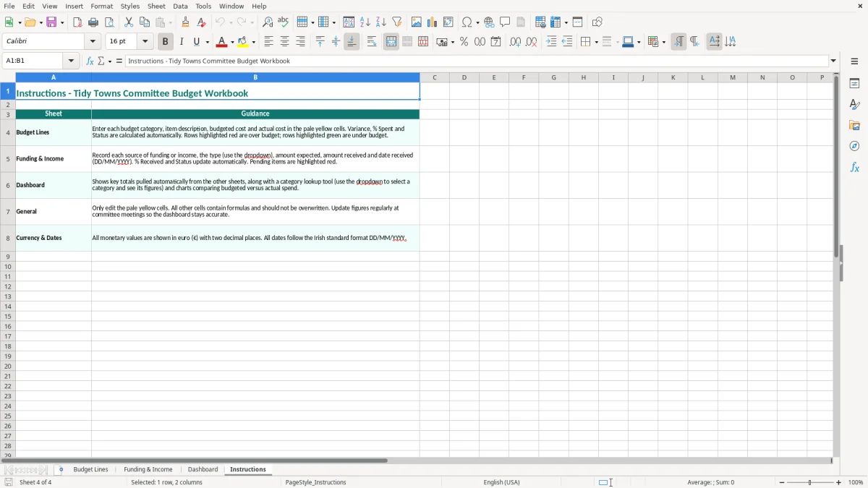Open the font name dropdown
The height and width of the screenshot is (488, 868).
pos(93,42)
